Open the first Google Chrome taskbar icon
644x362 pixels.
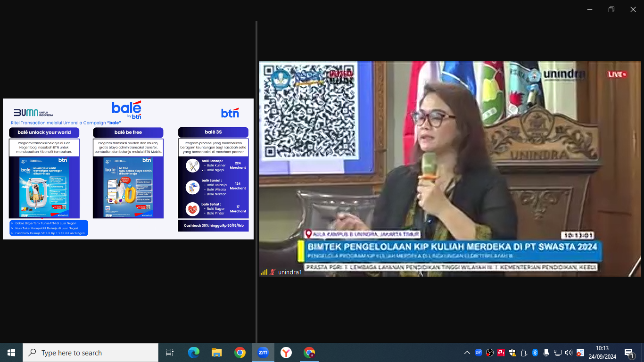click(x=240, y=353)
